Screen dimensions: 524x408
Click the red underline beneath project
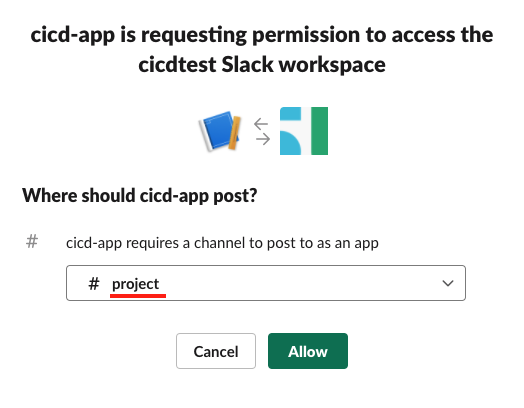tap(138, 296)
